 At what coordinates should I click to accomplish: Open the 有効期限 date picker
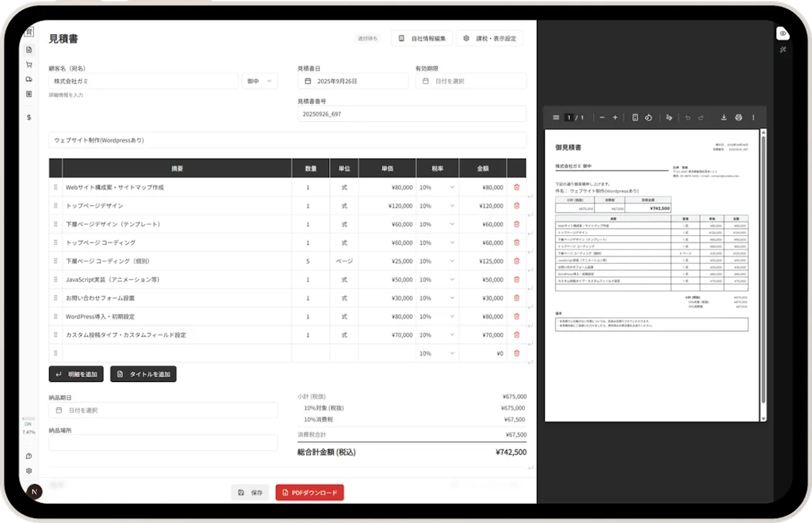tap(470, 81)
